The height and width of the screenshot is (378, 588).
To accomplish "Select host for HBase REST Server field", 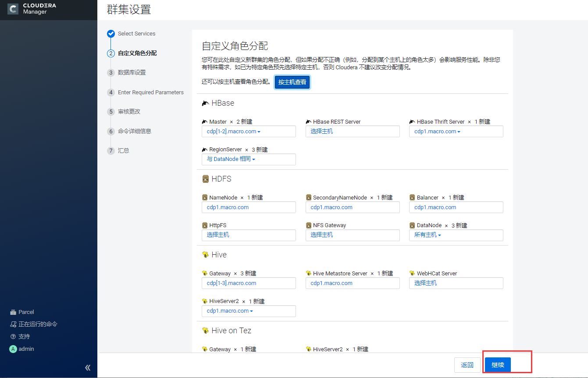I will click(353, 132).
